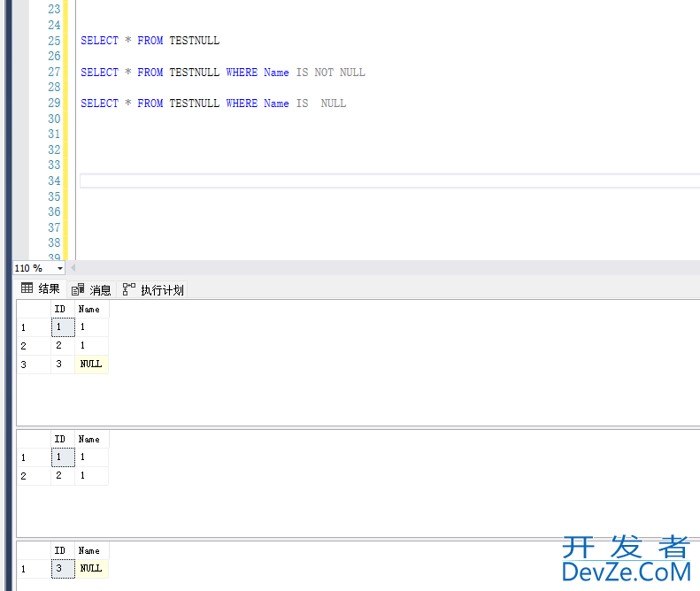Click the NULL cell in third result grid
Image resolution: width=700 pixels, height=591 pixels.
[91, 569]
